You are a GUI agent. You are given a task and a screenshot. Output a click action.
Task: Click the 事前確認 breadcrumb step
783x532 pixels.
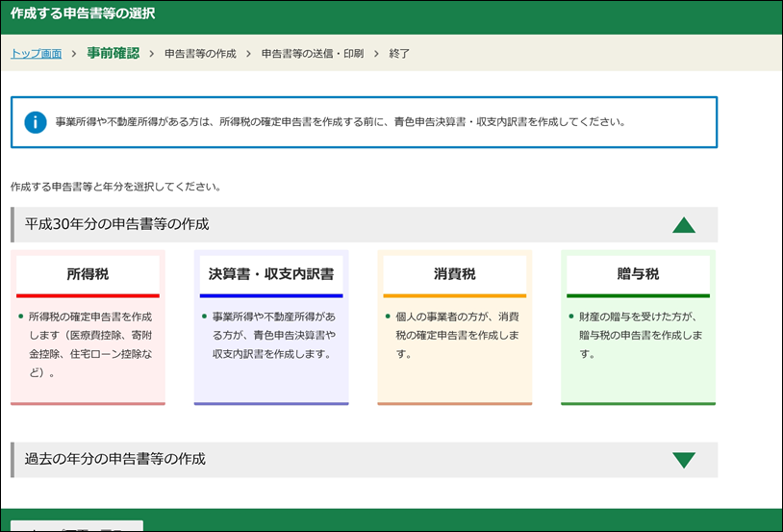click(113, 53)
